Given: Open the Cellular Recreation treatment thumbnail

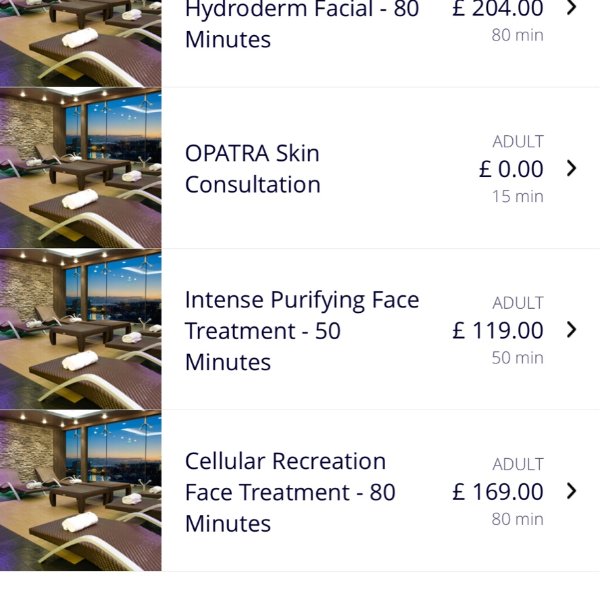Looking at the screenshot, I should (80, 490).
